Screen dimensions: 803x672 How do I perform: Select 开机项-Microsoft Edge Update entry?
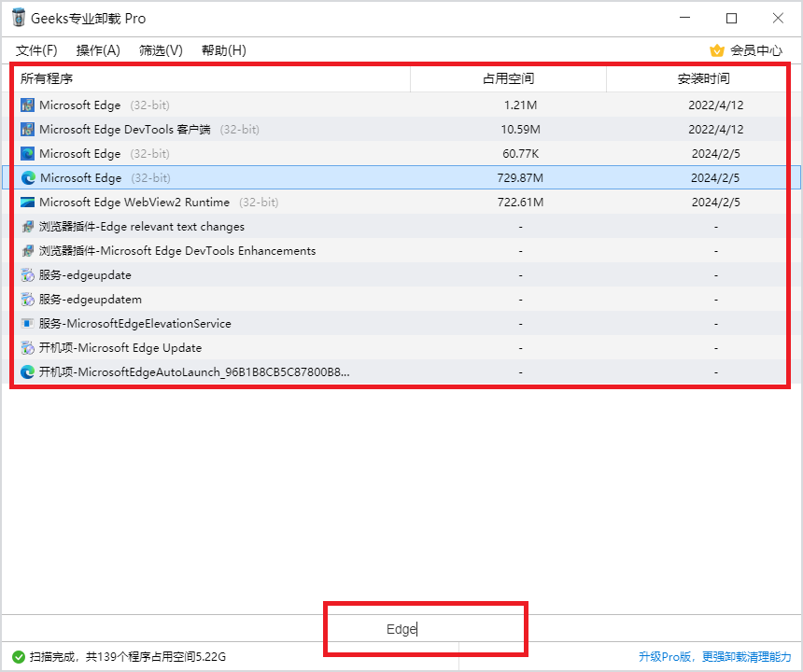(400, 347)
